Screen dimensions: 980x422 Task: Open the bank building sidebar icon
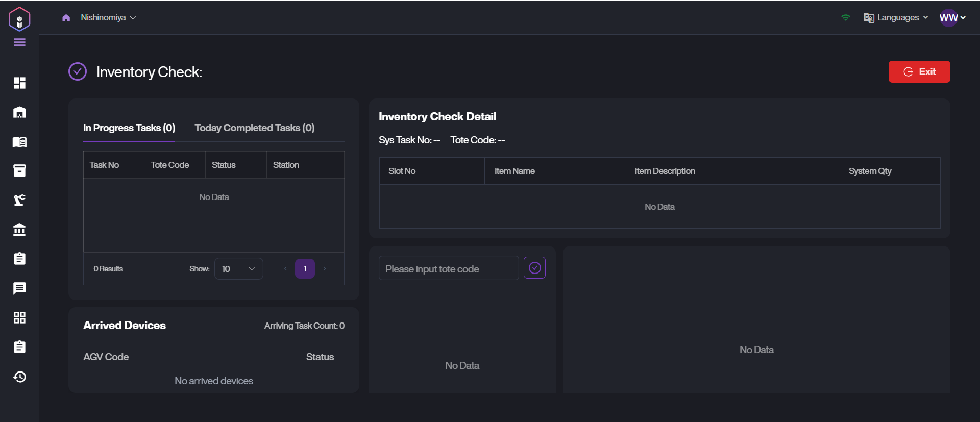point(19,230)
